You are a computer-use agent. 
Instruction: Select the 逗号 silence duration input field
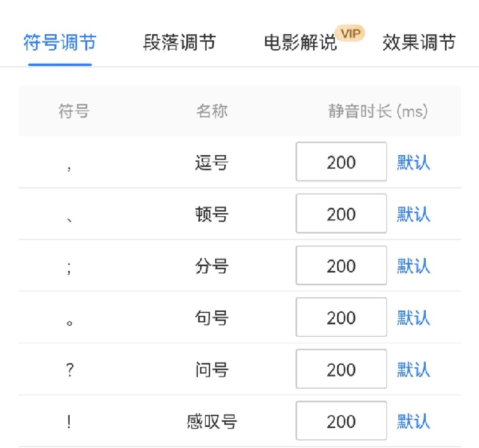tap(341, 162)
